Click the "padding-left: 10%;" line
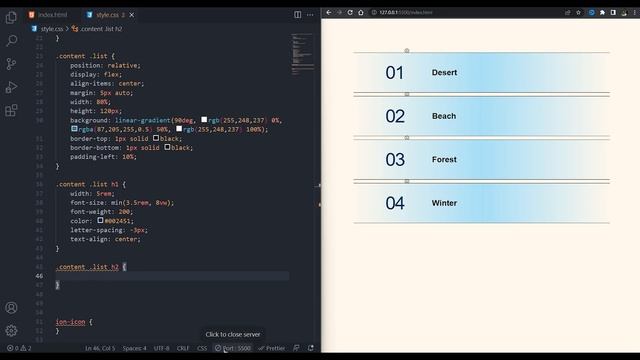Image resolution: width=640 pixels, height=360 pixels. [x=103, y=157]
